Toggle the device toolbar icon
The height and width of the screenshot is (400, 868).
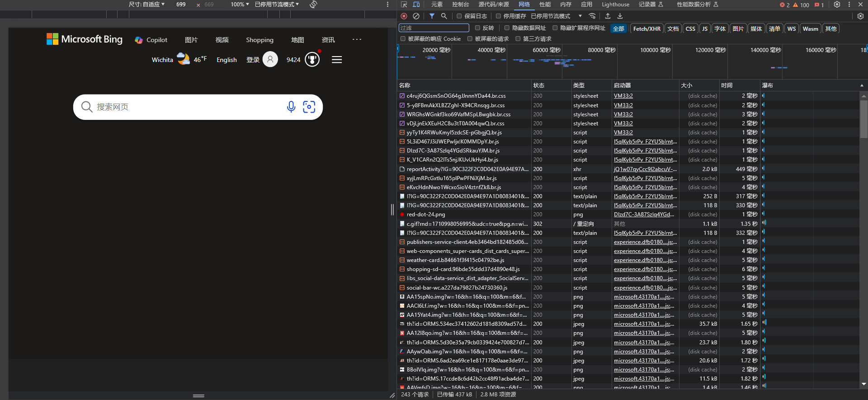[x=416, y=5]
